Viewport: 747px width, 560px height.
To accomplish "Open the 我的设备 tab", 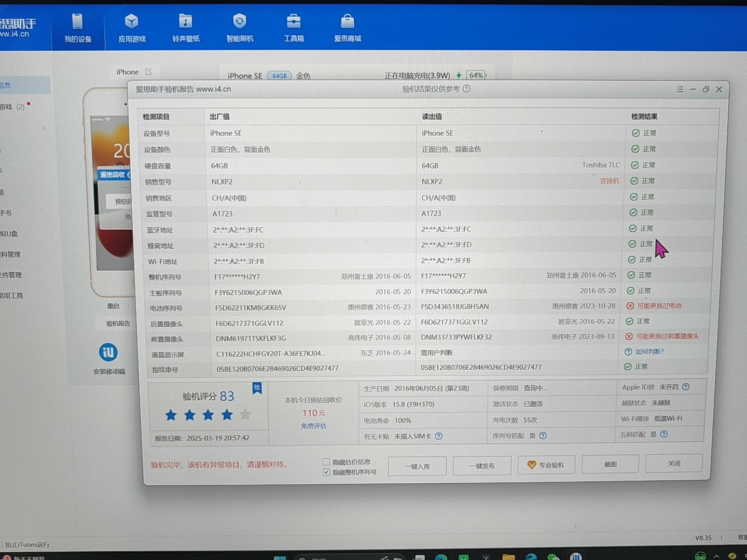I will (78, 29).
